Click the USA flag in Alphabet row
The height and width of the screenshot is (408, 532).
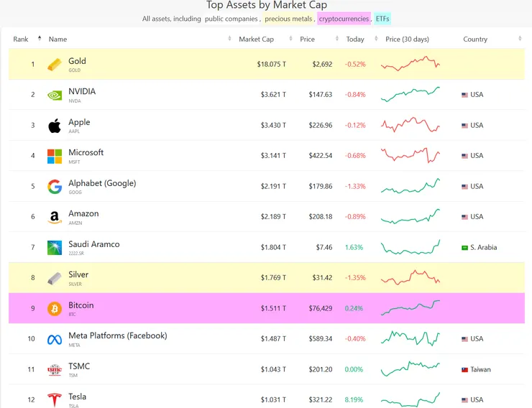(464, 187)
